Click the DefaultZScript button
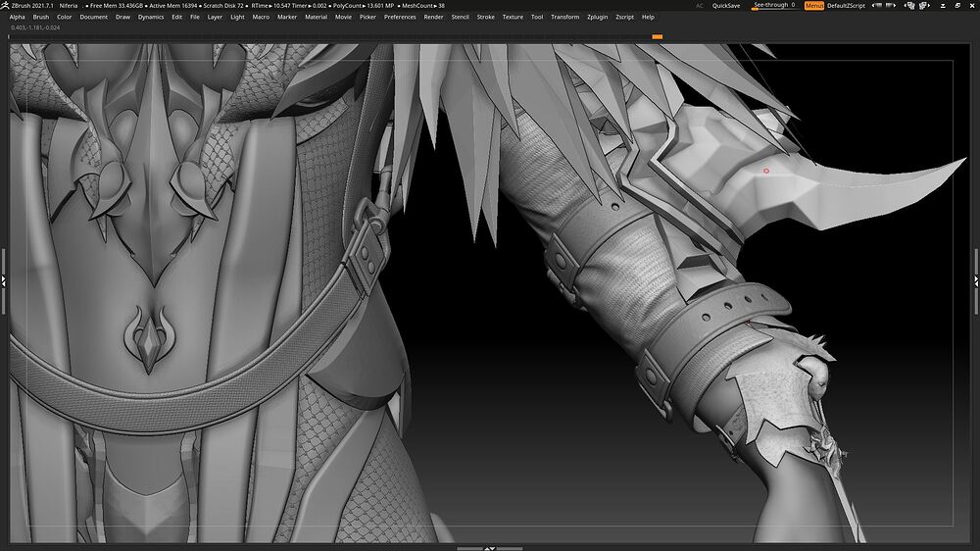The image size is (980, 551). click(847, 6)
